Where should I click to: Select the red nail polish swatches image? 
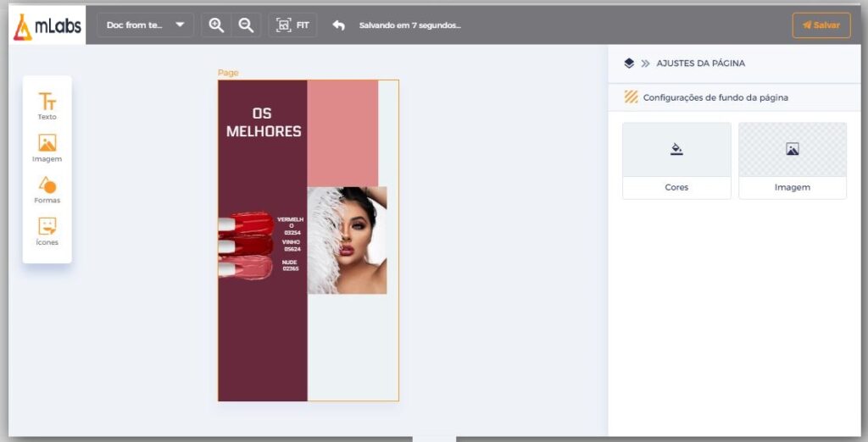click(x=247, y=246)
